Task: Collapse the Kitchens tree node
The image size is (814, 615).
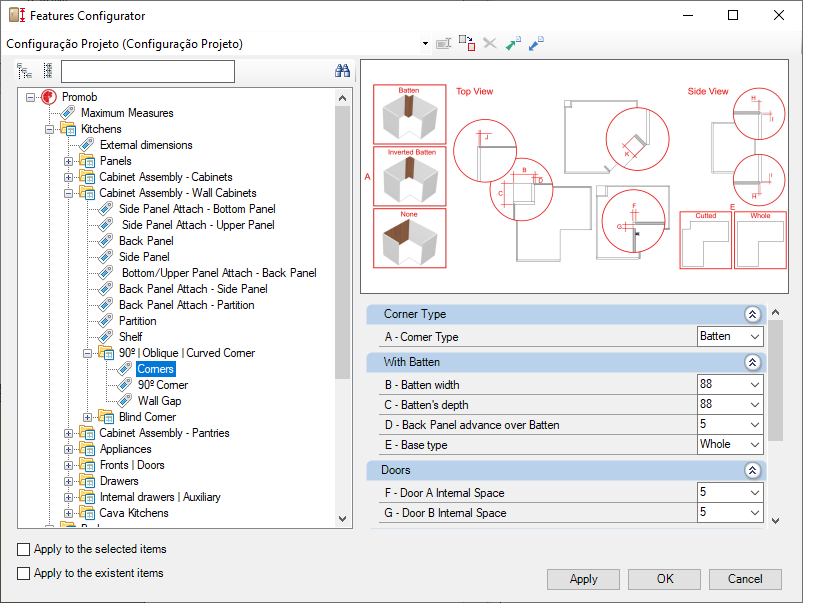Action: tap(49, 129)
